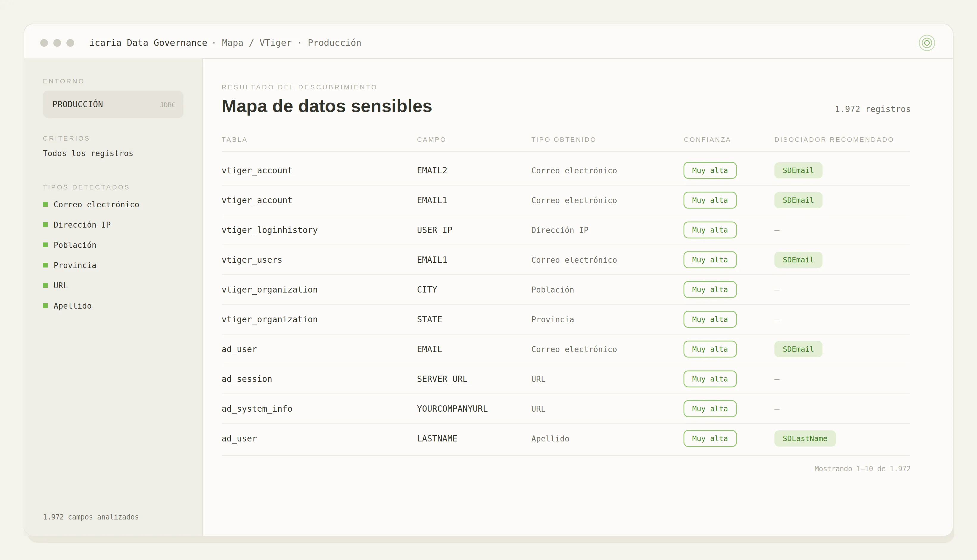Click the SDEmail tag in the EMAIL2 row
Screen dimensions: 977x560
798,170
